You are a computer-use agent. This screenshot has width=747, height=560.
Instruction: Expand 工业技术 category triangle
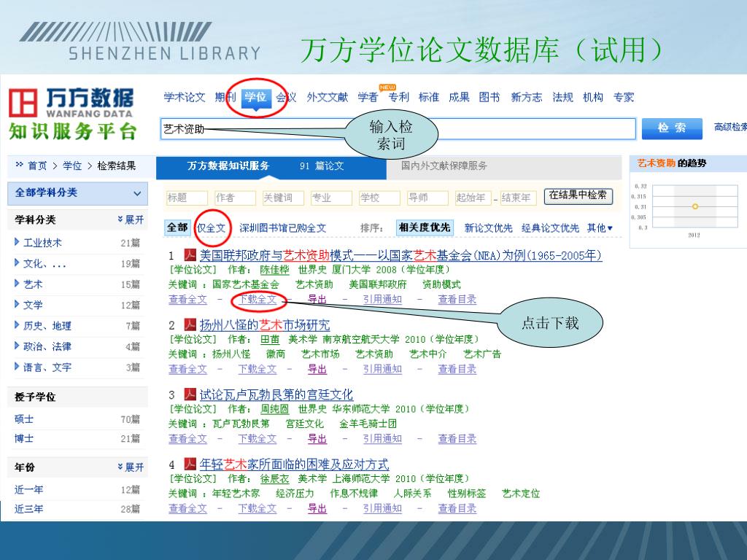tap(18, 242)
